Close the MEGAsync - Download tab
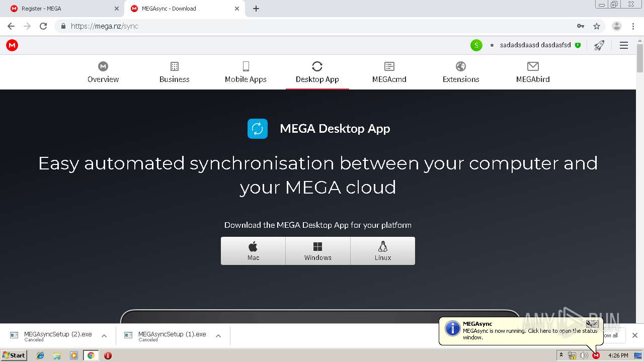644x362 pixels. tap(236, 9)
